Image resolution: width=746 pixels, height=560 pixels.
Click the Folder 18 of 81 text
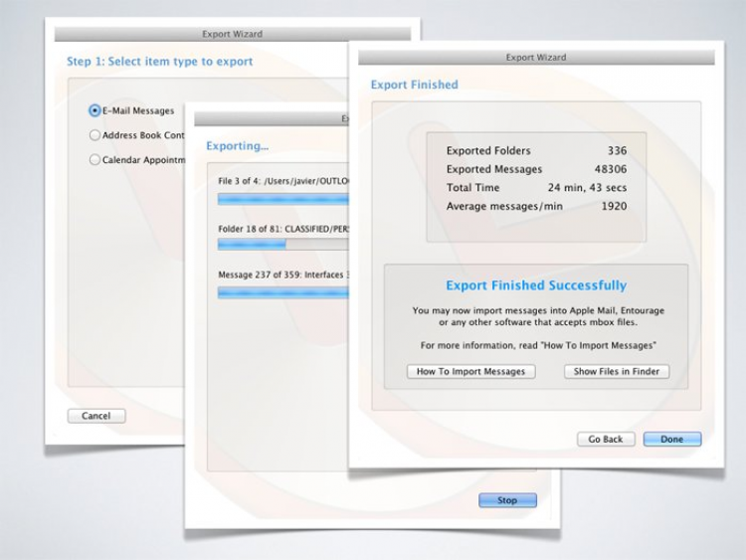283,230
